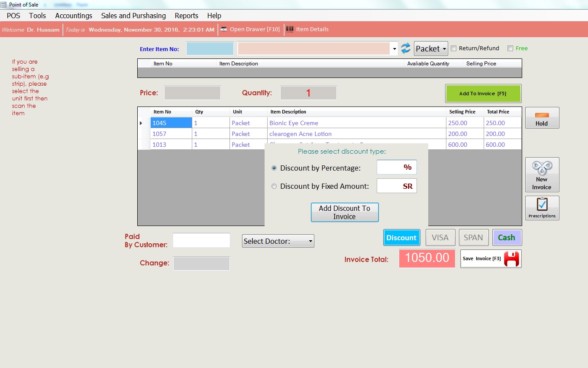Expand the item description combo box arrow

tap(394, 49)
